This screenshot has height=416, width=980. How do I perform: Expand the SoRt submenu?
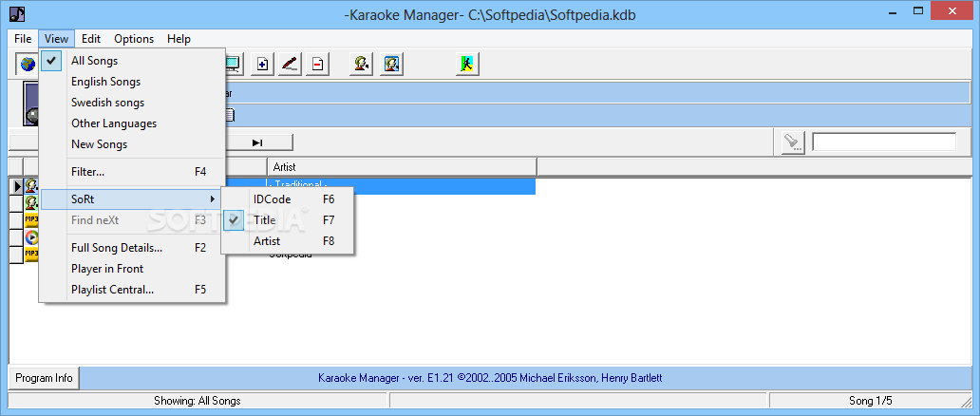pyautogui.click(x=132, y=199)
